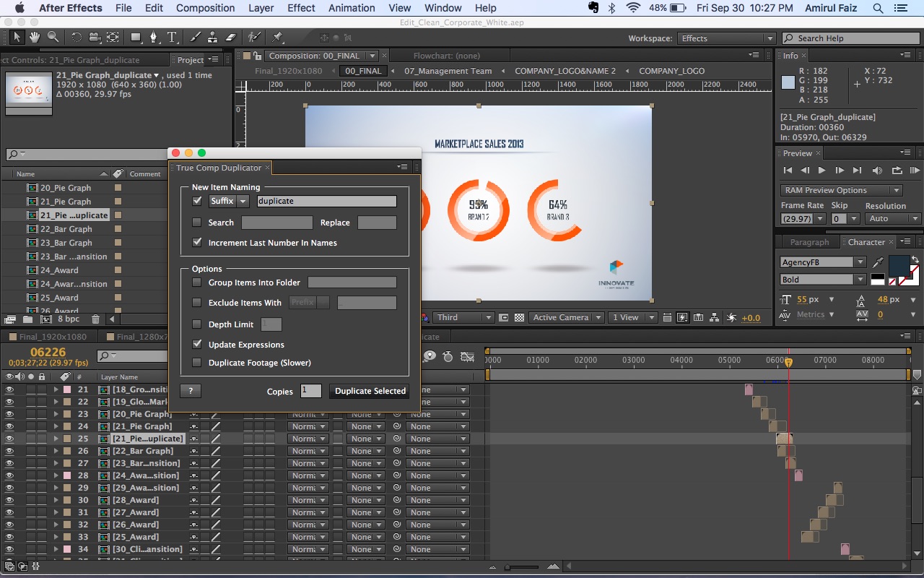Mute audio in the Preview panel
The image size is (924, 578).
pyautogui.click(x=877, y=171)
